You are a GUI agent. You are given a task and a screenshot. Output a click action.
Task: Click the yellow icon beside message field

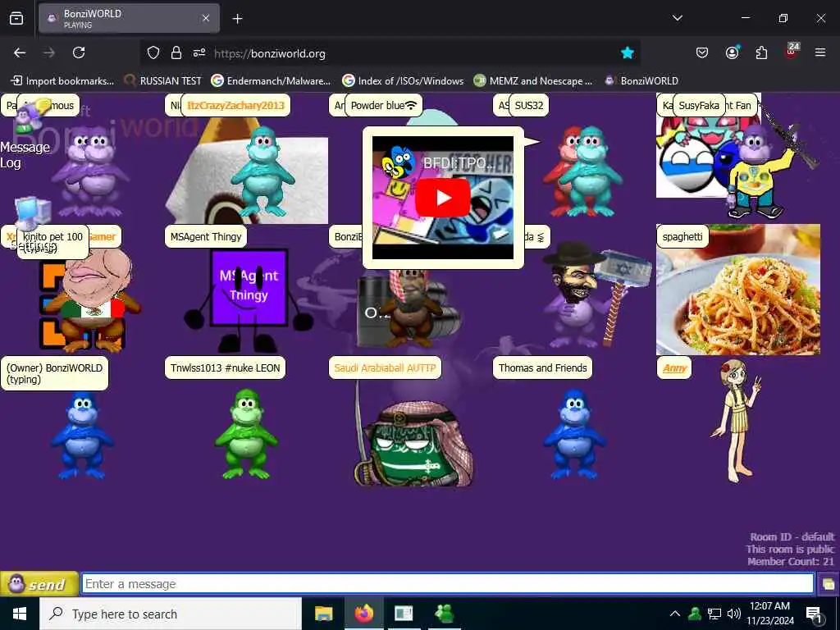(829, 584)
